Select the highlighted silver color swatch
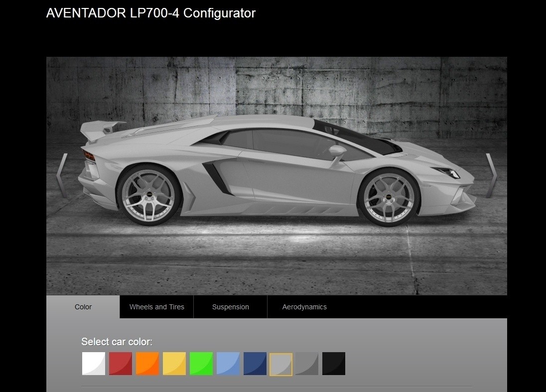546x392 pixels. point(281,365)
